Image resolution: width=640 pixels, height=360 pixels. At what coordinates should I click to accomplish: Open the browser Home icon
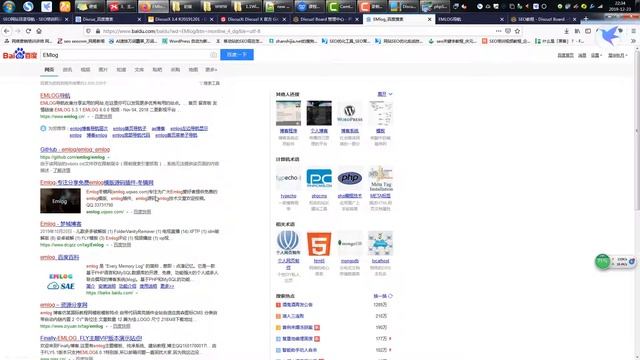(x=39, y=31)
